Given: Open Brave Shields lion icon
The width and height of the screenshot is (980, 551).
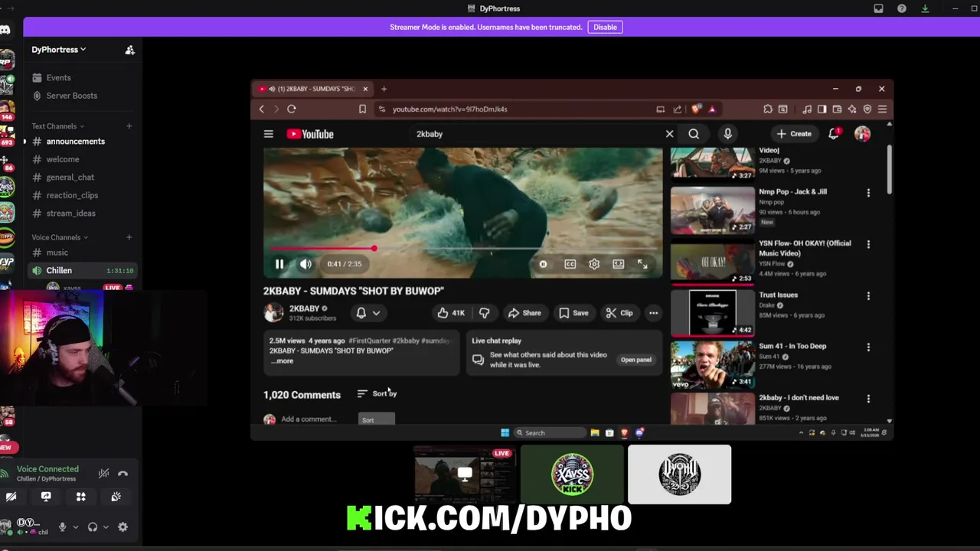Looking at the screenshot, I should point(696,109).
